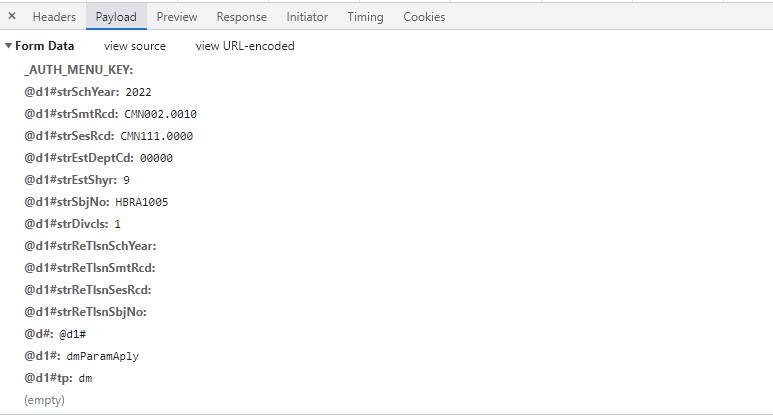The width and height of the screenshot is (773, 415).
Task: Select the 2022 school year value
Action: [139, 92]
